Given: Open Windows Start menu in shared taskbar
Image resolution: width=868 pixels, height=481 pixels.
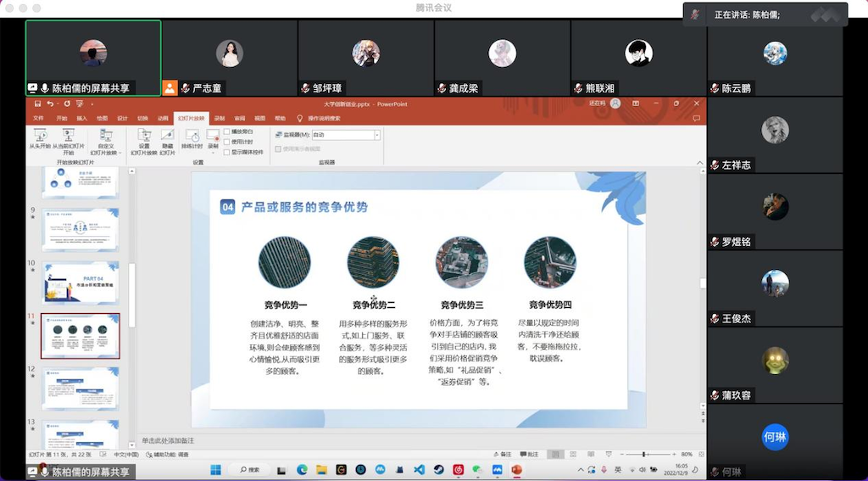Looking at the screenshot, I should pyautogui.click(x=216, y=470).
